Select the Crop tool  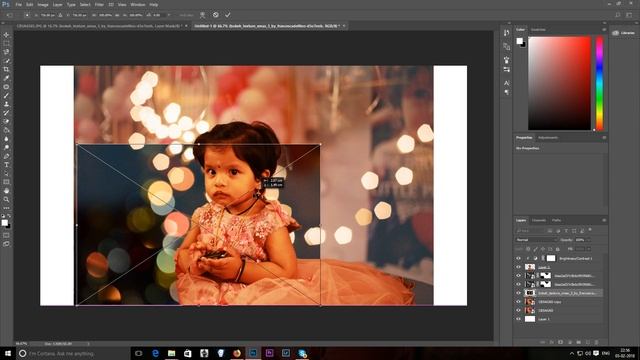point(6,69)
